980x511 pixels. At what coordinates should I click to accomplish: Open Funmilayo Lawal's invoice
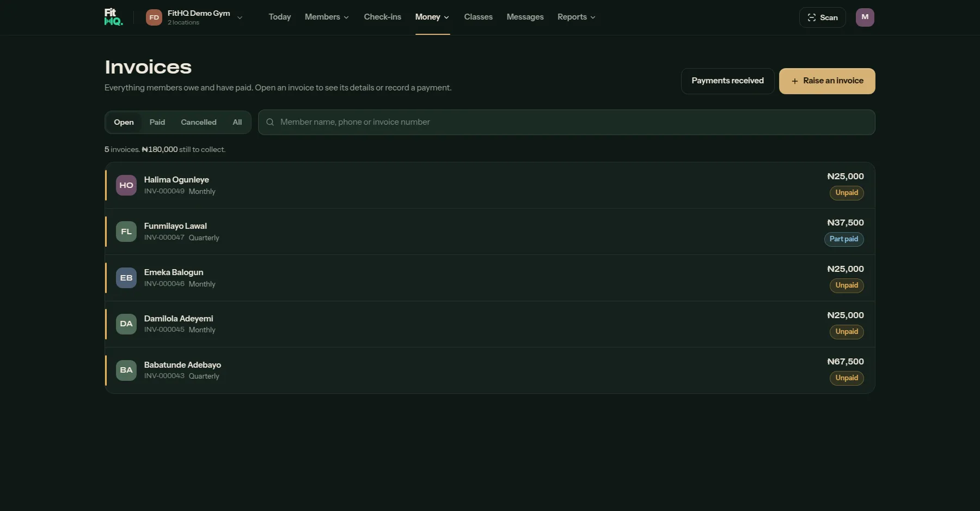tap(490, 232)
